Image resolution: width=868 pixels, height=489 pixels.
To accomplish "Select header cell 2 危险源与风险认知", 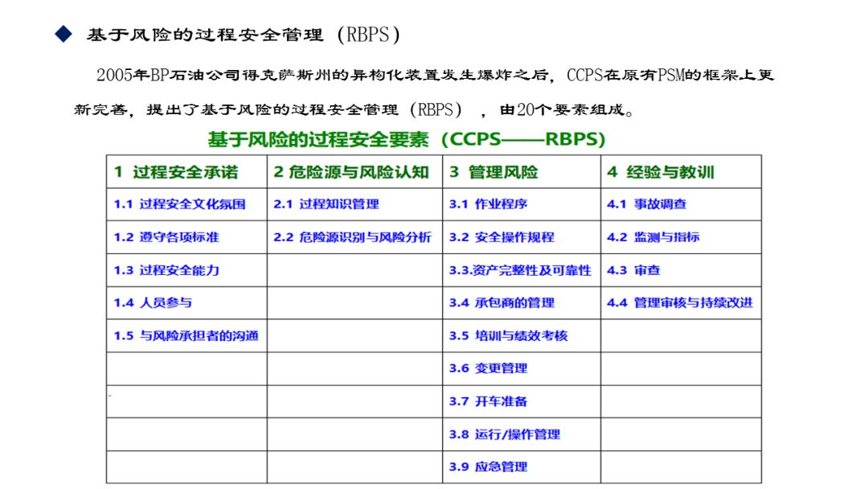I will (355, 171).
